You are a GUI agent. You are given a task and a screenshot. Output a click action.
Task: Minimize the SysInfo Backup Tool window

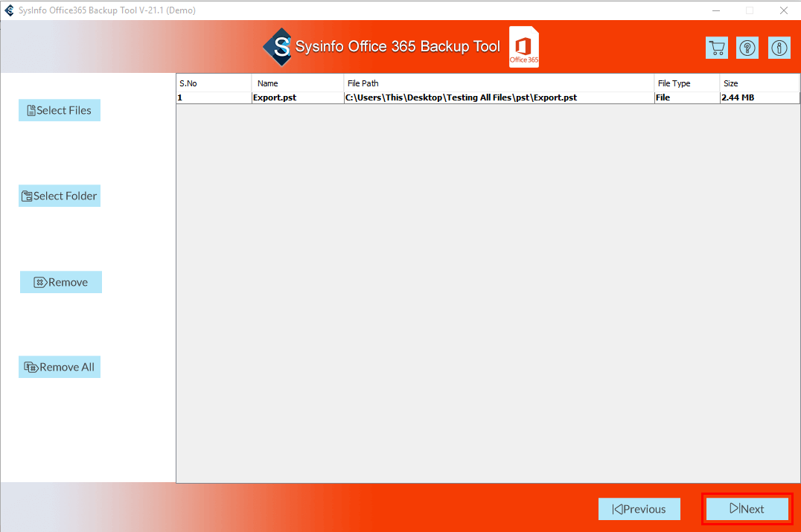(x=716, y=10)
